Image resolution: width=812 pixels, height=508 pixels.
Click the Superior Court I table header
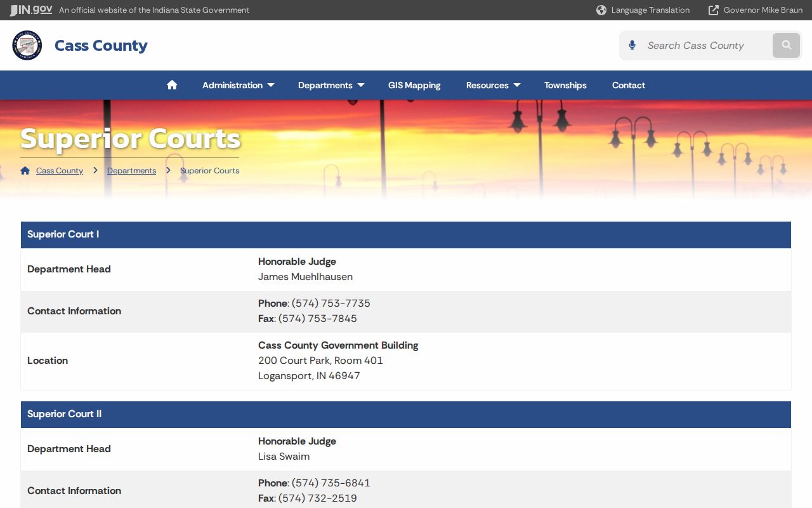click(x=406, y=234)
